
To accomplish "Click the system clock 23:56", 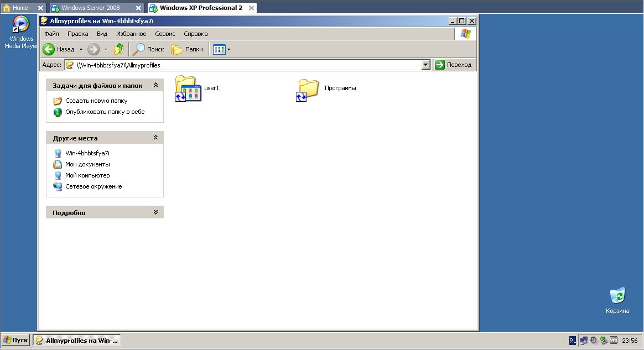I will pyautogui.click(x=630, y=341).
